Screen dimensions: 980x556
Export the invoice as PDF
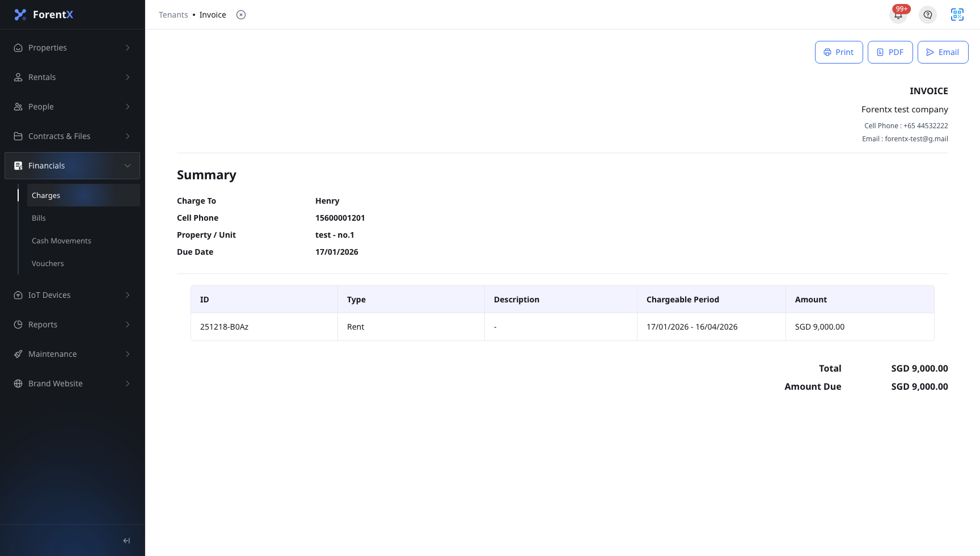[890, 52]
